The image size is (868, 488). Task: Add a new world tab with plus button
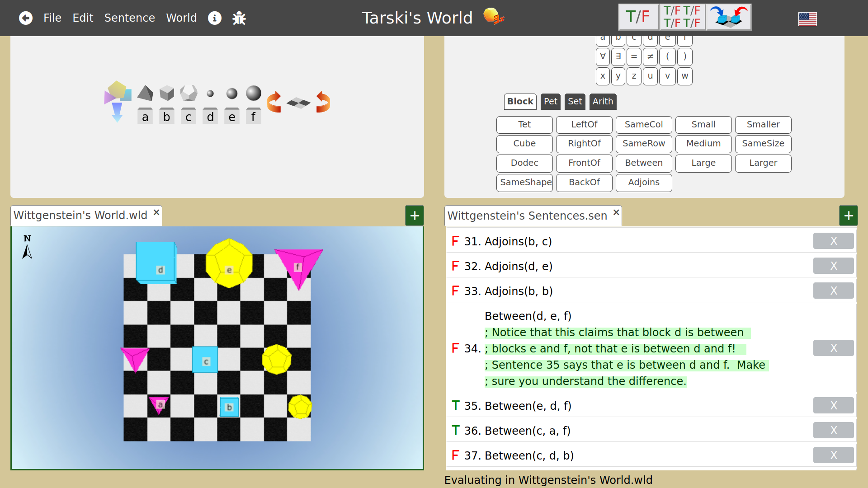point(414,216)
